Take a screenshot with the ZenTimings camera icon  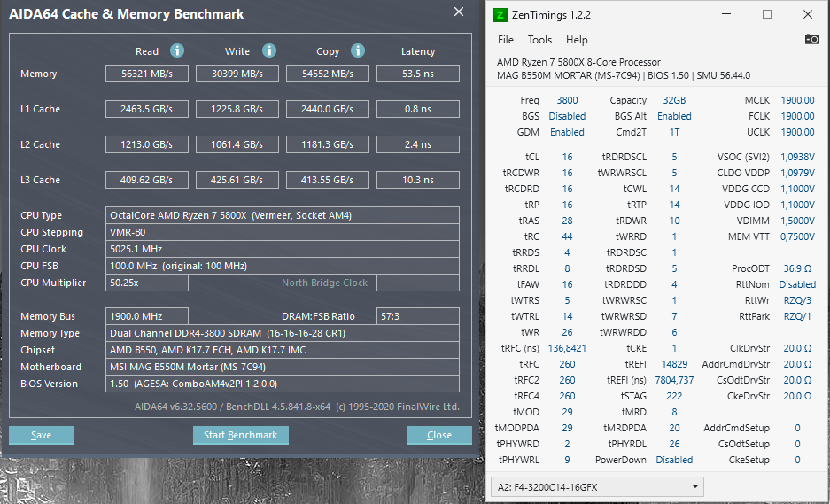pos(811,39)
